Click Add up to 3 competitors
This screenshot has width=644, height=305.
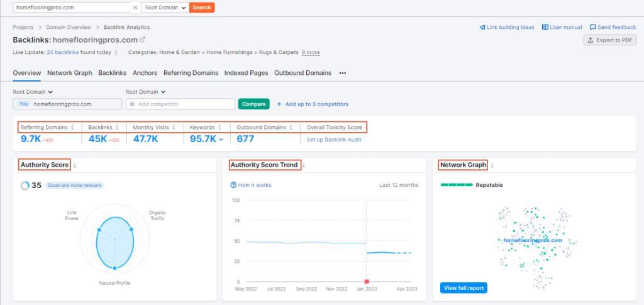pyautogui.click(x=313, y=104)
